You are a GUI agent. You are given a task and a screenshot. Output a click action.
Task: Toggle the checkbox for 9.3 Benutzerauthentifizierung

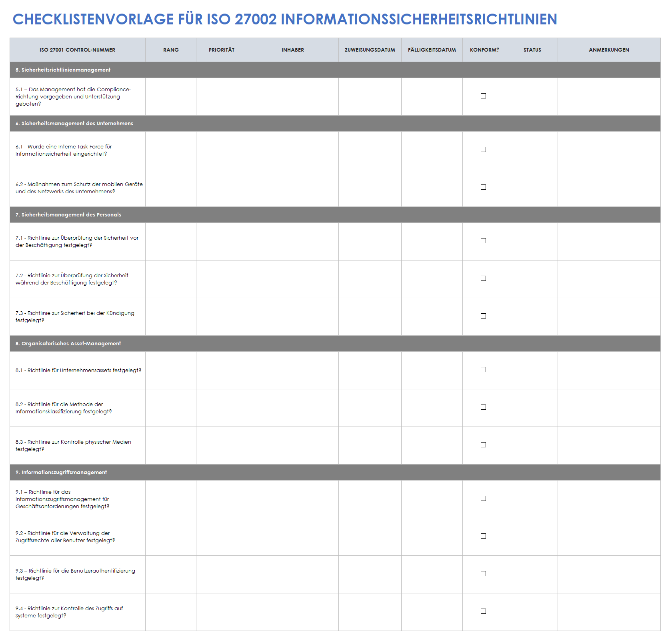pos(483,574)
